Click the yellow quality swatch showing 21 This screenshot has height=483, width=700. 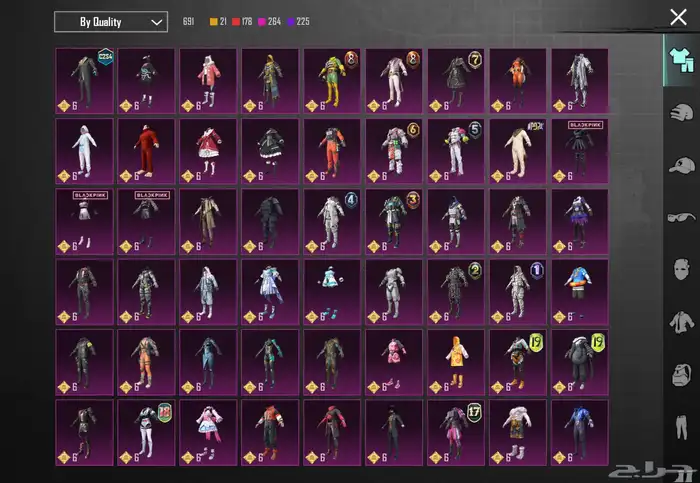coord(213,22)
